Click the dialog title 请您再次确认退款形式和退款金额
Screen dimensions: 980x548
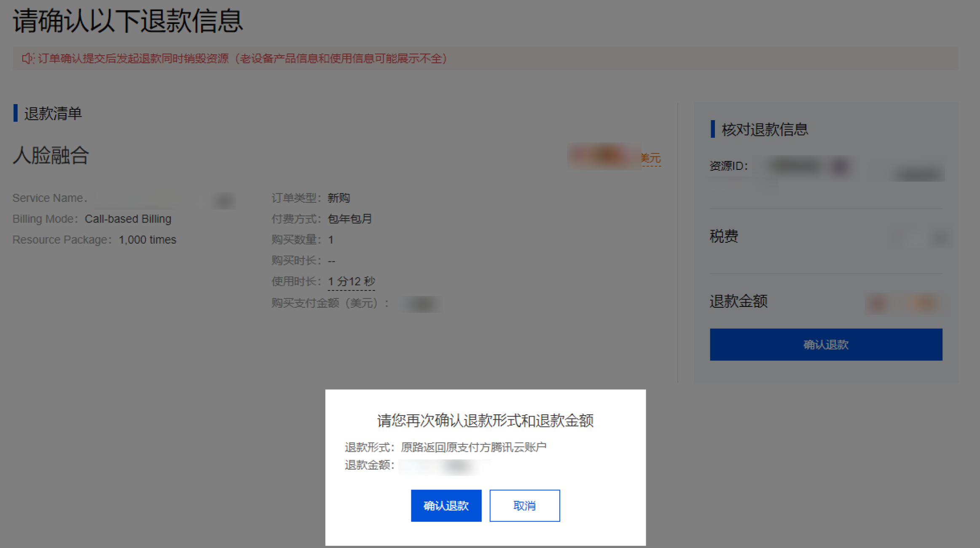pyautogui.click(x=485, y=420)
